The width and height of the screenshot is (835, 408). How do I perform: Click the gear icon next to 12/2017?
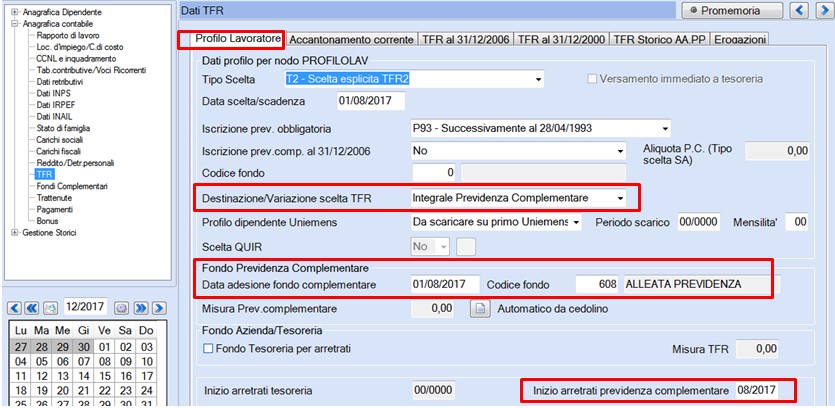pyautogui.click(x=122, y=307)
